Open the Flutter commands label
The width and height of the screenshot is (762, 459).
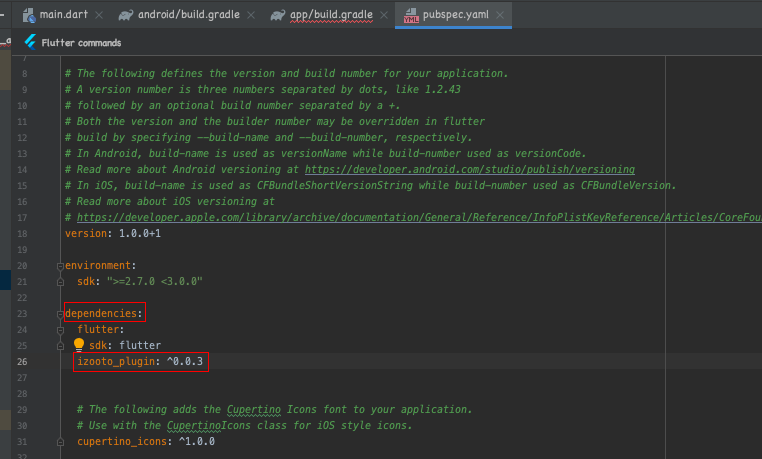pos(81,43)
